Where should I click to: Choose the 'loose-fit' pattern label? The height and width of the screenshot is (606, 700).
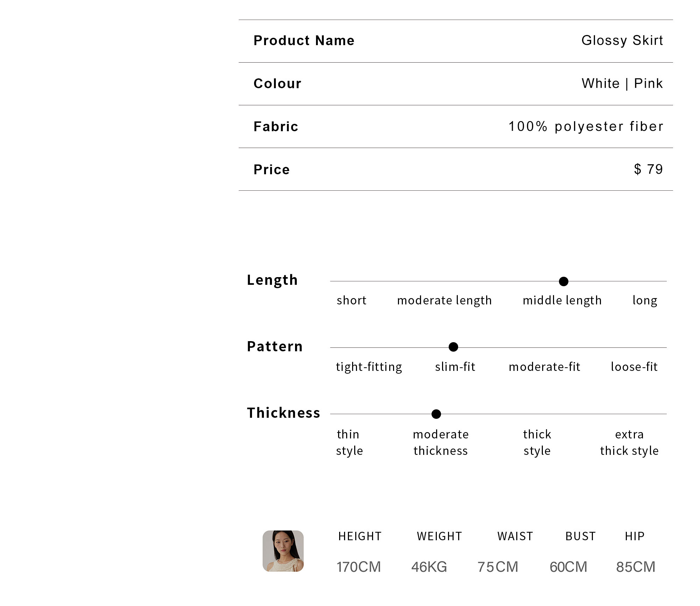[x=634, y=366]
